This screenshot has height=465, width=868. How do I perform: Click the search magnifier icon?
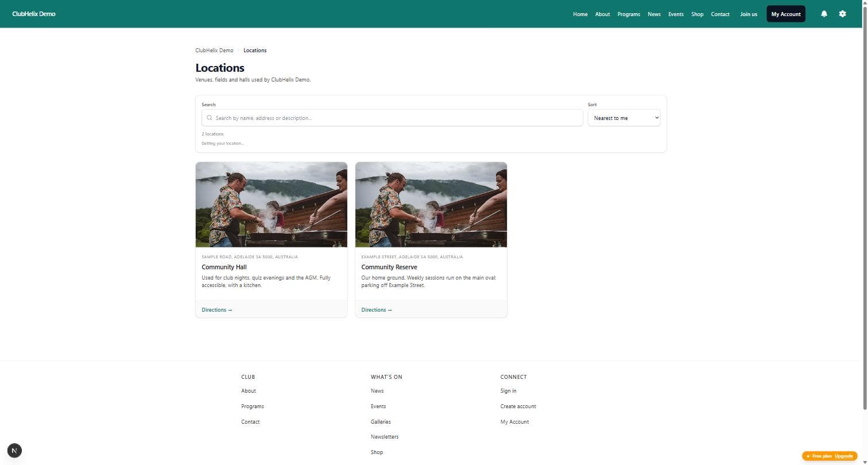coord(210,118)
